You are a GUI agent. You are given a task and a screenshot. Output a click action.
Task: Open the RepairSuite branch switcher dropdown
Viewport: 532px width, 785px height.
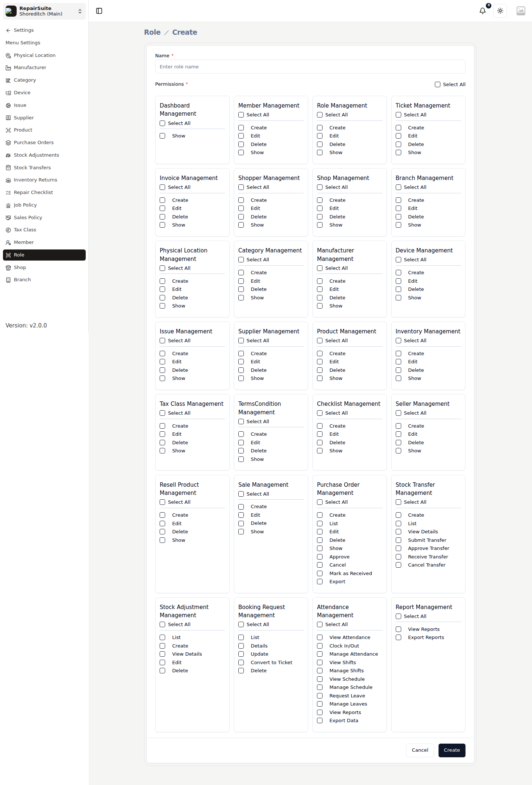pos(44,11)
